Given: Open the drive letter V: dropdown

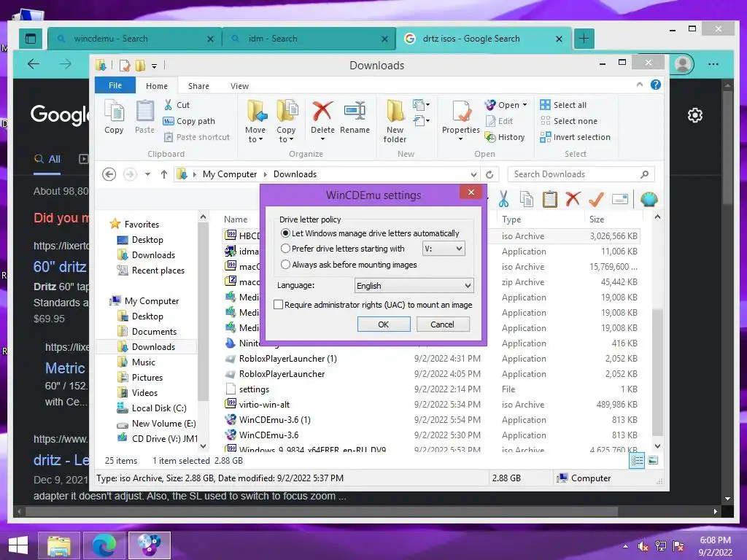Looking at the screenshot, I should pyautogui.click(x=444, y=249).
